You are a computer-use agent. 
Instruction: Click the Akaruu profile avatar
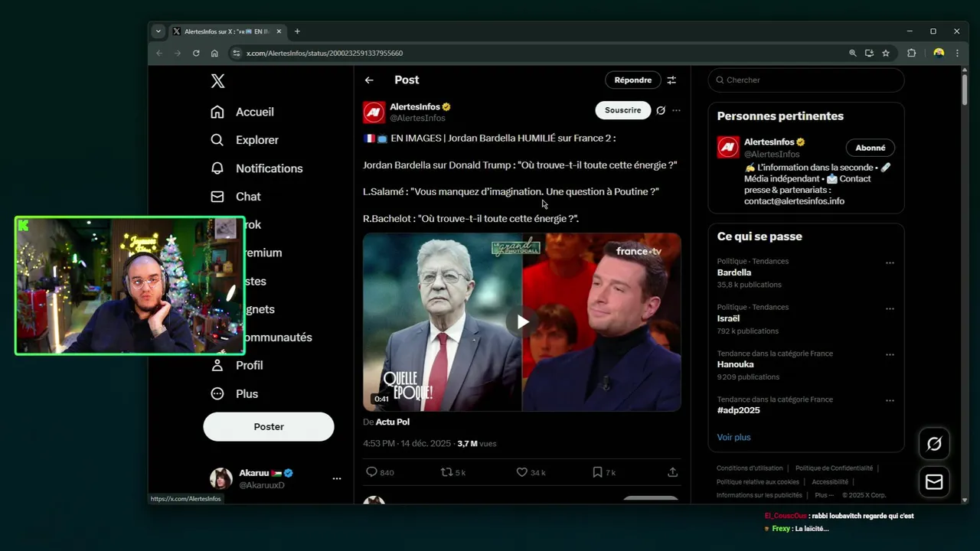coord(221,479)
